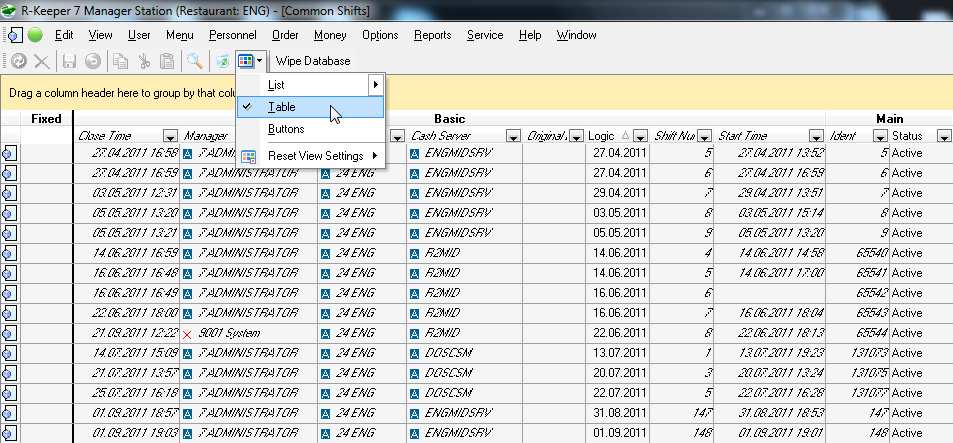Open the Personnel menu
This screenshot has width=953, height=443.
pos(233,35)
